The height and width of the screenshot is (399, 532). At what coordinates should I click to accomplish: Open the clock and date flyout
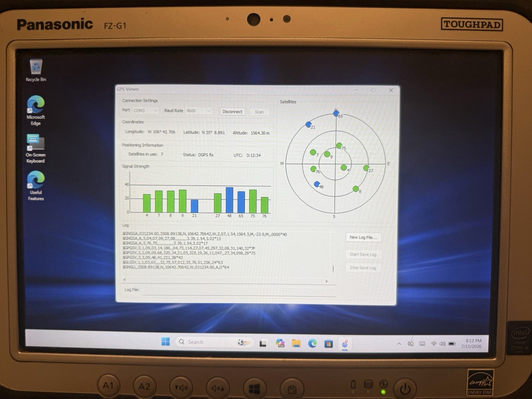[x=471, y=343]
